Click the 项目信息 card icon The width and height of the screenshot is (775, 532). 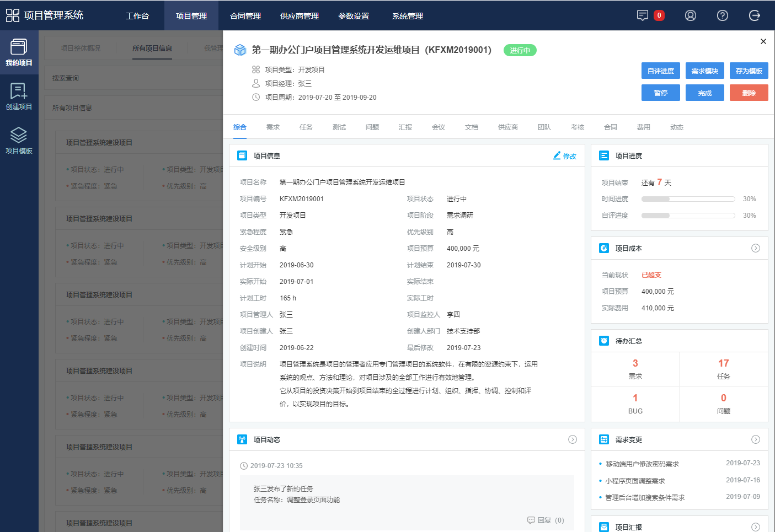[242, 155]
